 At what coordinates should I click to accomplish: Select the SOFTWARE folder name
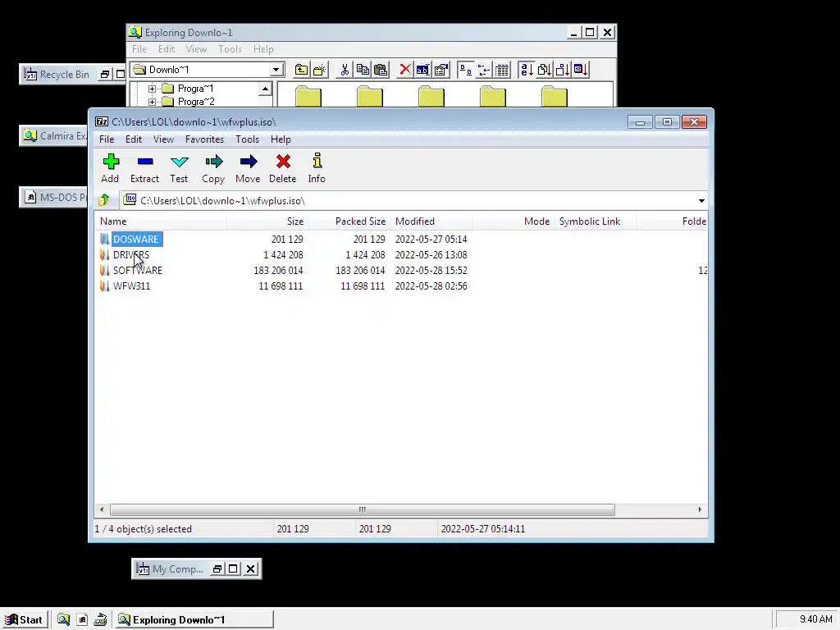pos(138,271)
